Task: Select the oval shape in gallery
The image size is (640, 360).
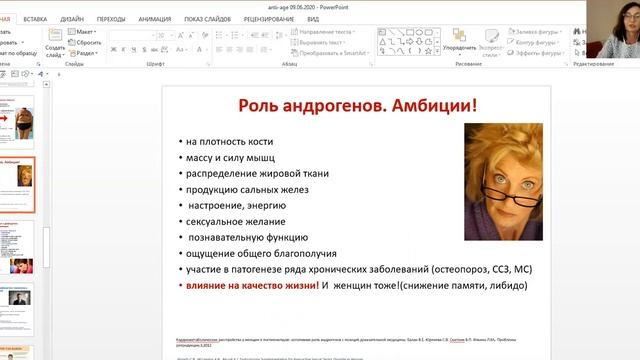Action: pos(419,32)
